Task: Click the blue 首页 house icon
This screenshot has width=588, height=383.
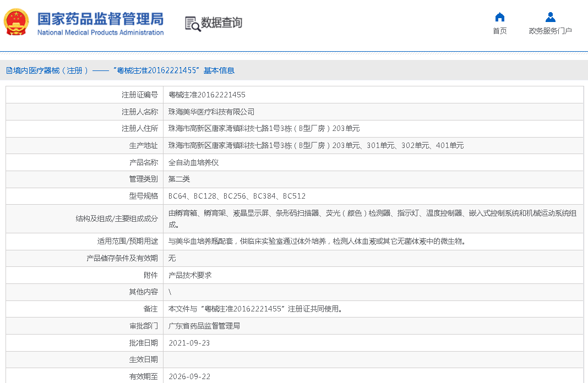Action: click(499, 17)
